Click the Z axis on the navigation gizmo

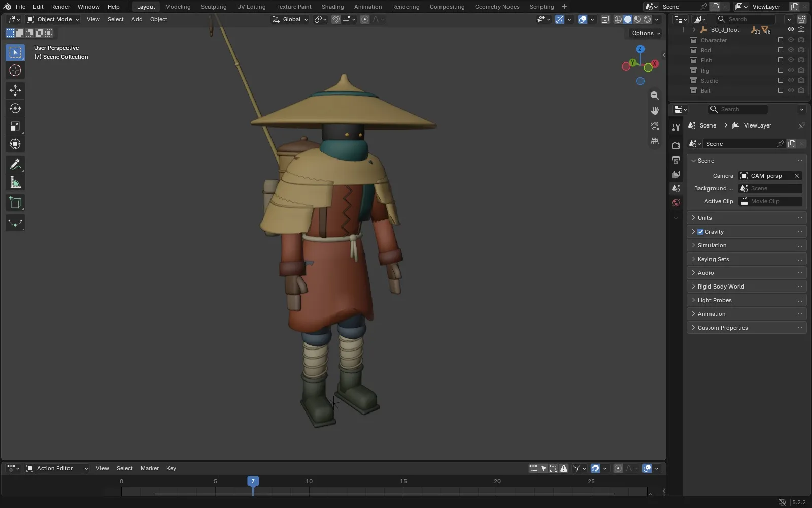click(x=640, y=49)
